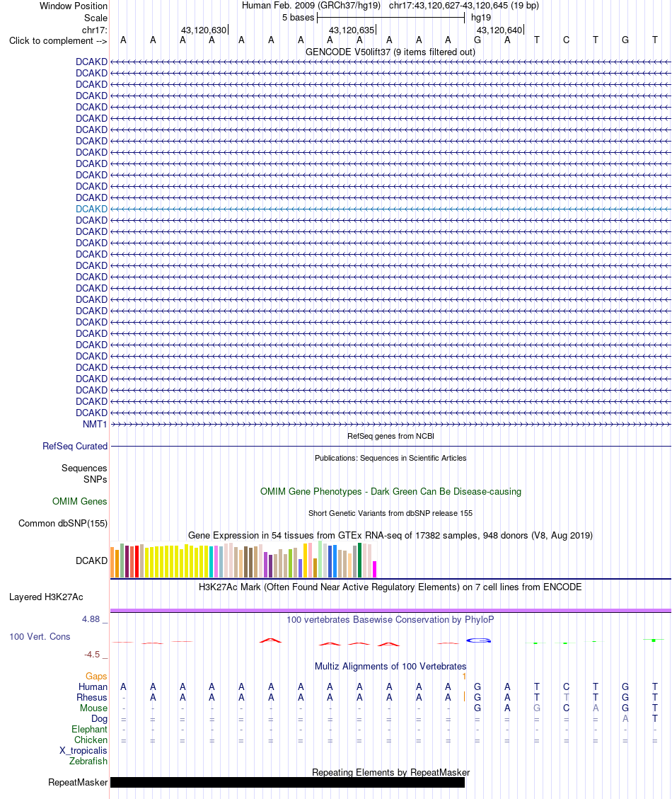Click the purple H3K27Ac signal bar
Image resolution: width=672 pixels, height=799 pixels.
click(x=390, y=611)
